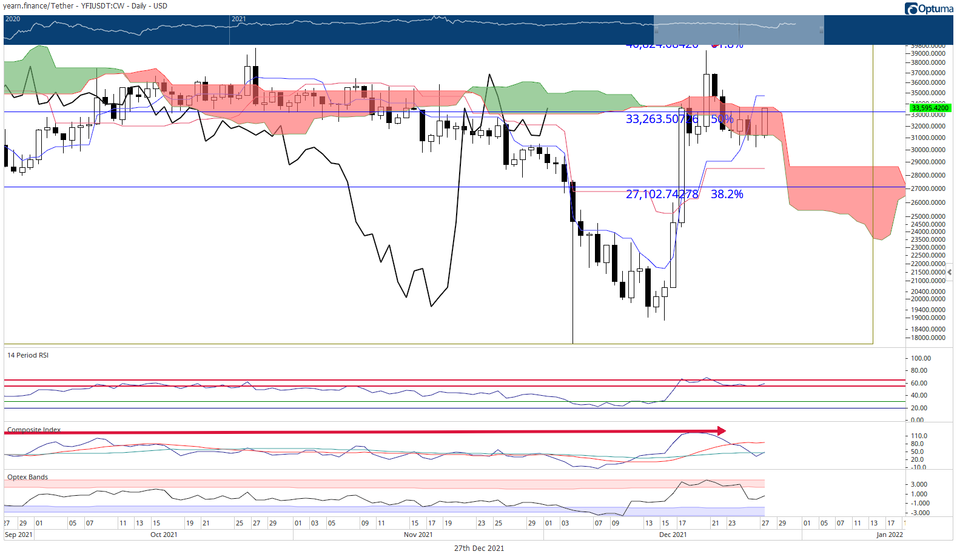Grab the right handle of navigator range

click(x=822, y=30)
